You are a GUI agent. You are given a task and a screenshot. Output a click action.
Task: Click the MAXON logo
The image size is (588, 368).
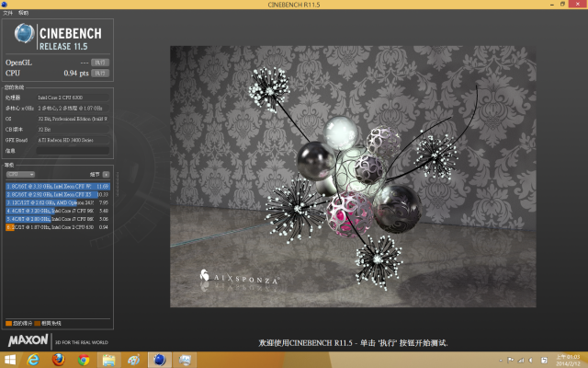coord(28,340)
